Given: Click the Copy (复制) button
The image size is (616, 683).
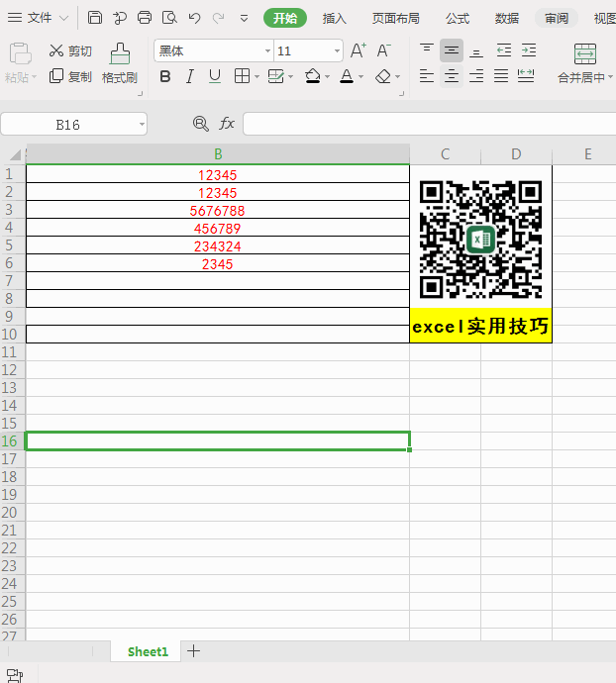Looking at the screenshot, I should (x=70, y=76).
